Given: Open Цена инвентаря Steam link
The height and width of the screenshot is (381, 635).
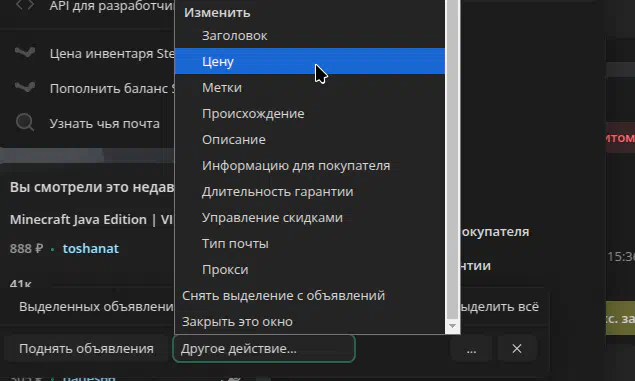Looking at the screenshot, I should tap(112, 53).
